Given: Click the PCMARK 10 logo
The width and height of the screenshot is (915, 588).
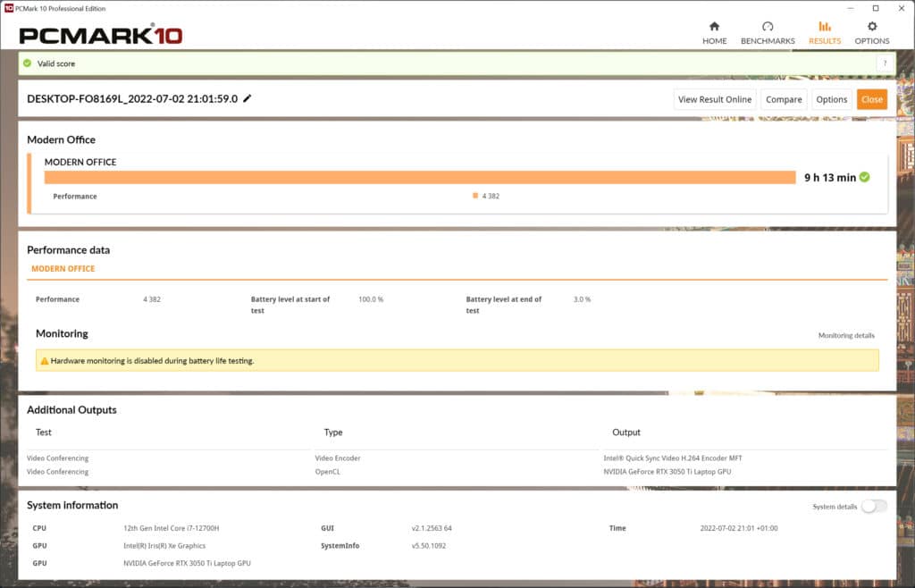Looking at the screenshot, I should (x=101, y=35).
